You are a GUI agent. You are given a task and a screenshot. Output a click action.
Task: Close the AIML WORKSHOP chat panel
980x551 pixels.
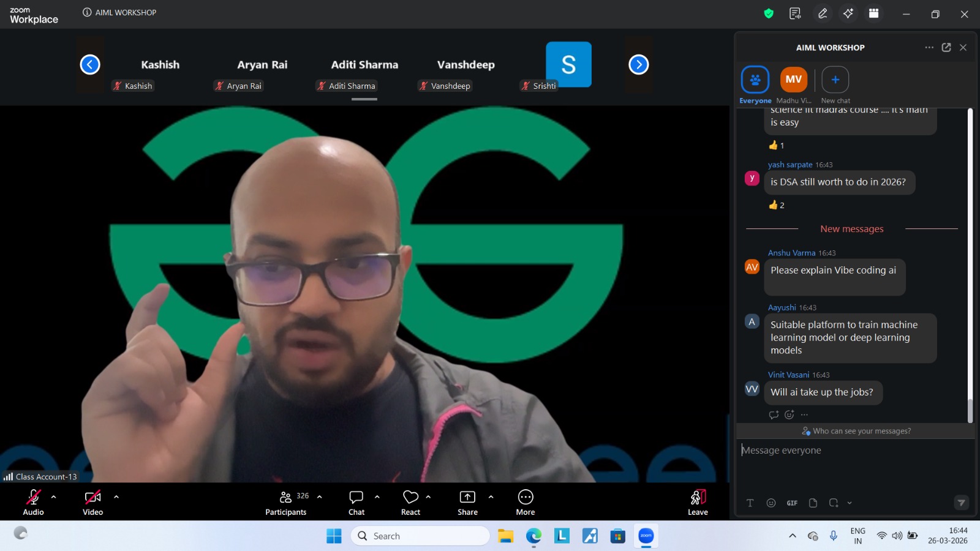coord(963,47)
